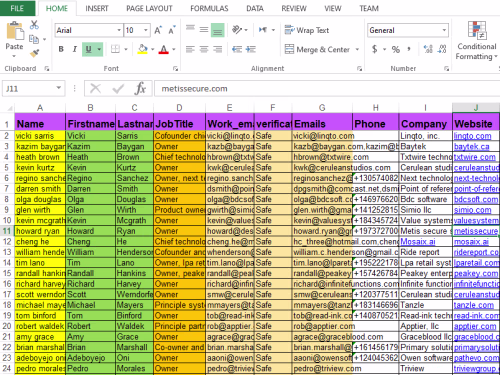The width and height of the screenshot is (500, 375).
Task: Click the Insert Function fx icon
Action: pos(140,89)
